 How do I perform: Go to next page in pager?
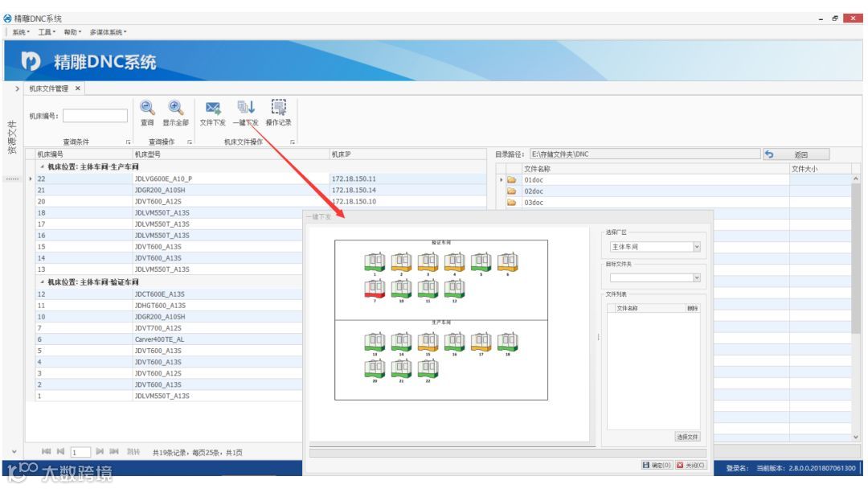pos(100,452)
